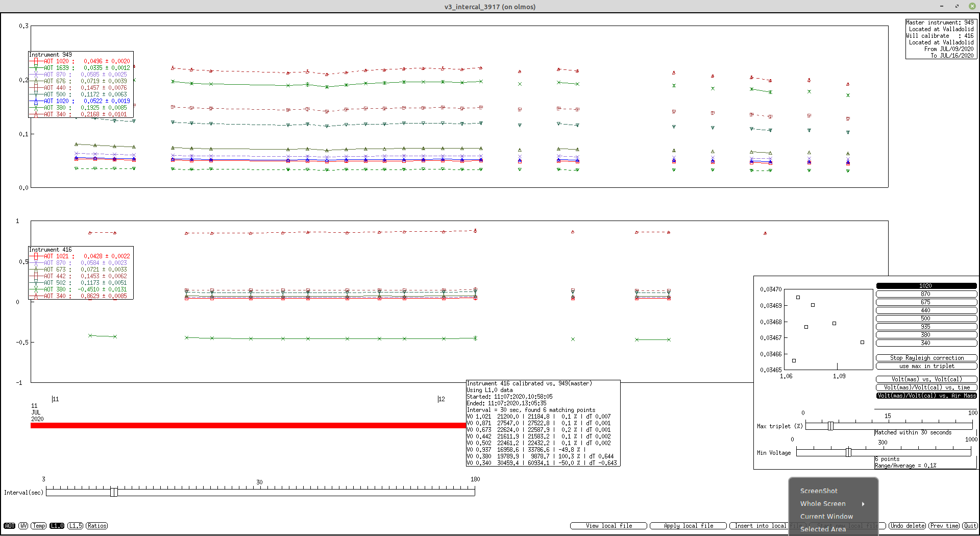Select the 440 wavelength channel
The width and height of the screenshot is (980, 536).
[926, 310]
